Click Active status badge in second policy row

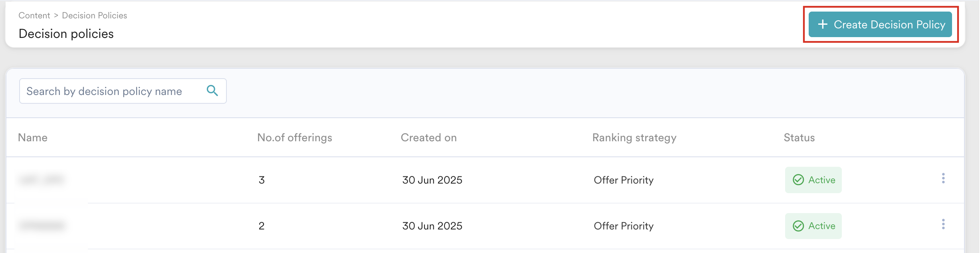coord(813,226)
